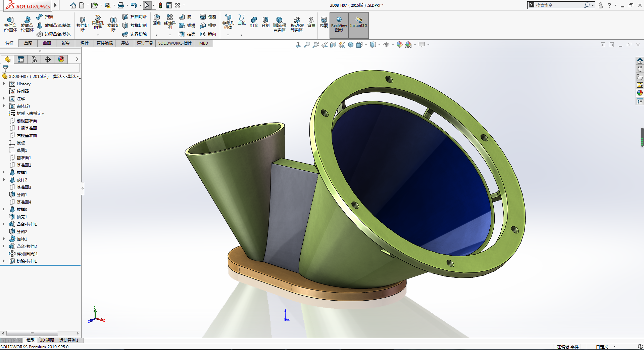Expand the 实体(2) solid bodies node
Viewport: 644px width, 350px height.
pyautogui.click(x=4, y=106)
